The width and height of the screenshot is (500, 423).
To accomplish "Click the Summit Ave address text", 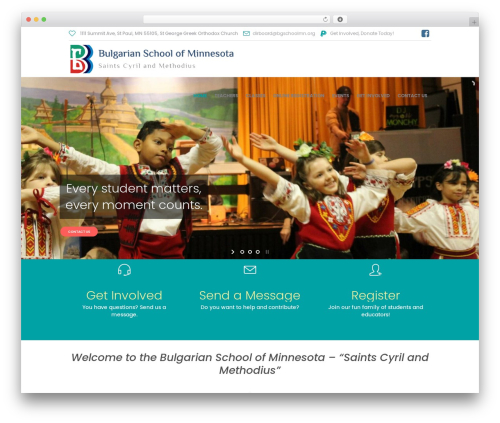I will click(159, 33).
